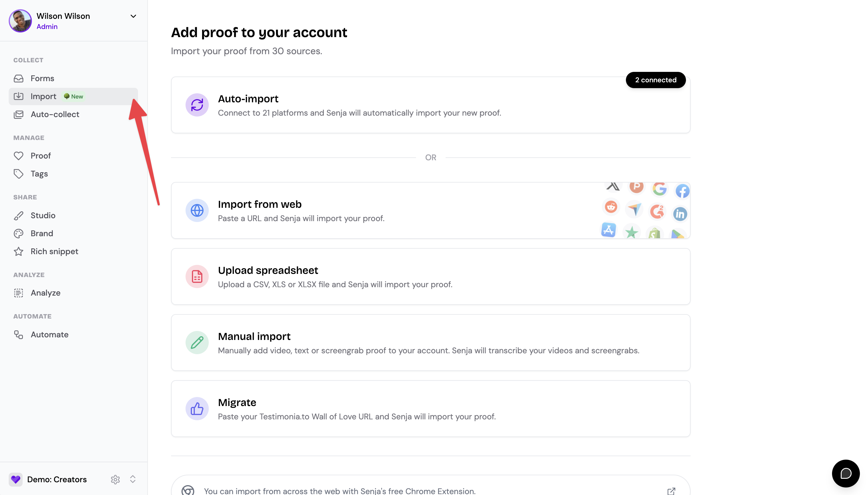View the 2 connected badge
The image size is (868, 495).
655,80
